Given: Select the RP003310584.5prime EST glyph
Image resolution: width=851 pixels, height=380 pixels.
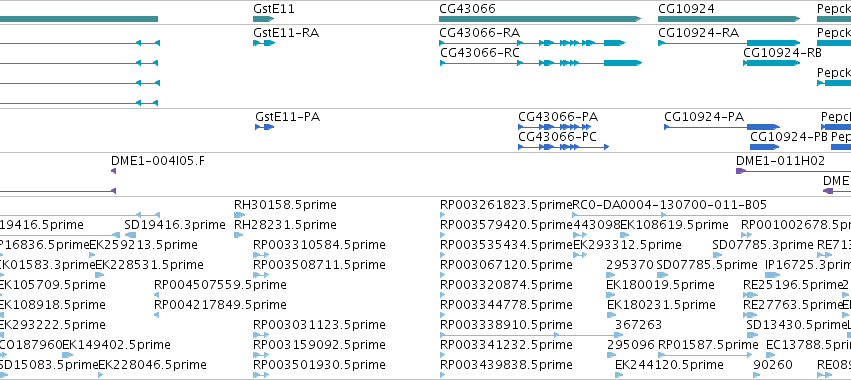Looking at the screenshot, I should (x=262, y=255).
